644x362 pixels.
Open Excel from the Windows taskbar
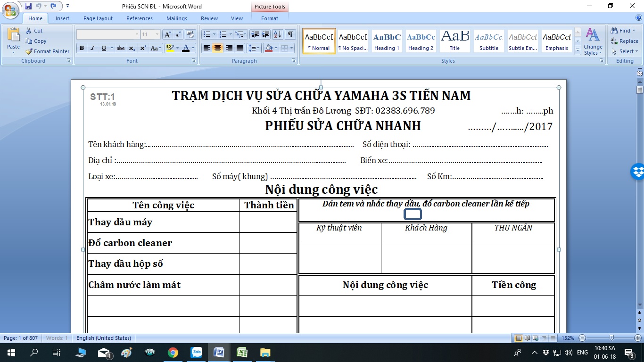(x=242, y=352)
